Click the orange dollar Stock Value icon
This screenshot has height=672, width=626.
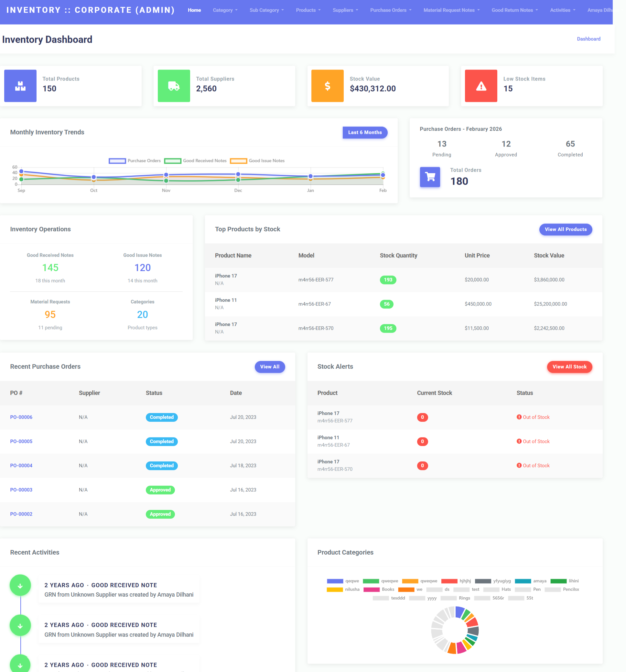(x=327, y=86)
